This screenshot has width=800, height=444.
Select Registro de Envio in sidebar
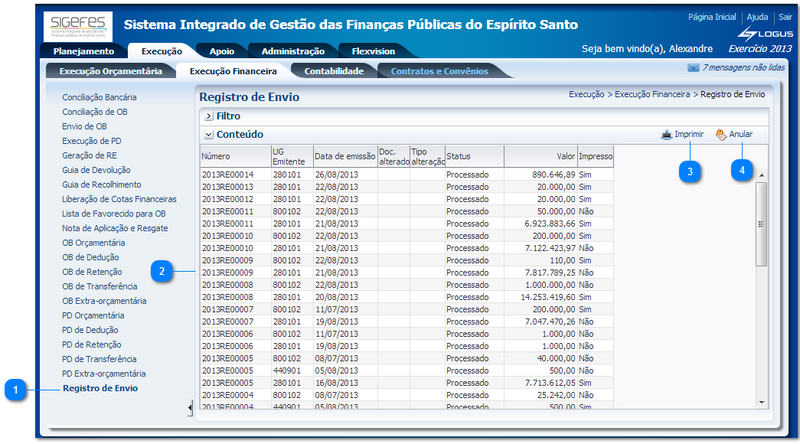tap(101, 388)
